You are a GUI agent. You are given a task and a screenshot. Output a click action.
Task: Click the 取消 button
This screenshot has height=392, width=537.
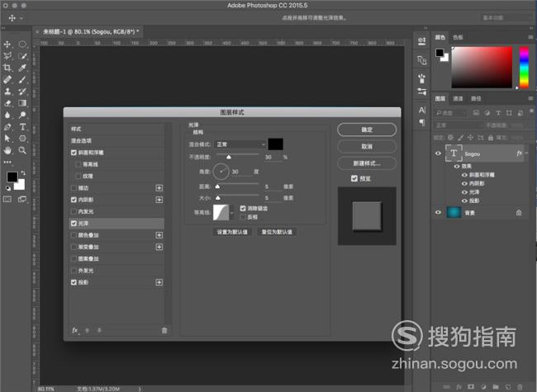(367, 146)
